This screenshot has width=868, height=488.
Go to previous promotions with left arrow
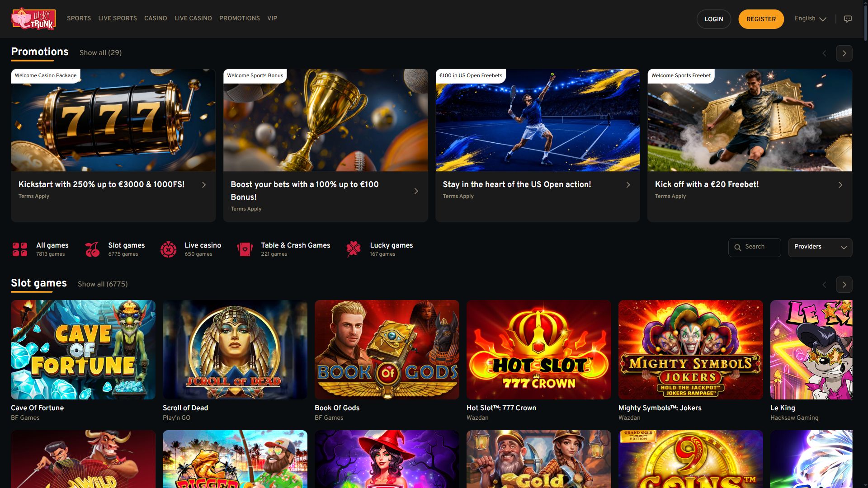824,53
